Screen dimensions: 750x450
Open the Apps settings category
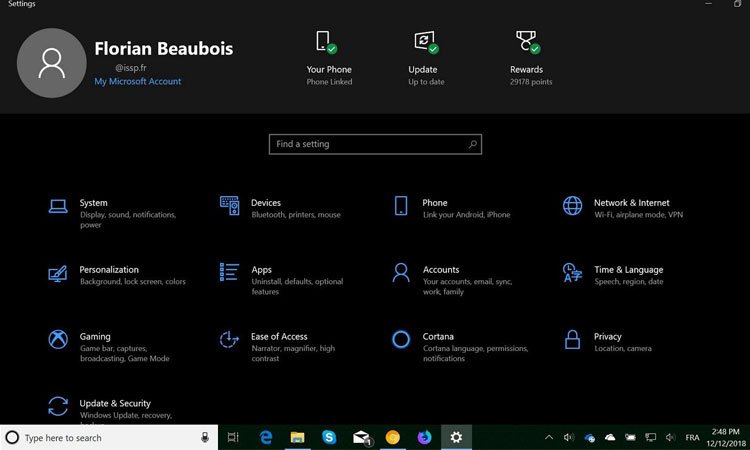point(261,270)
